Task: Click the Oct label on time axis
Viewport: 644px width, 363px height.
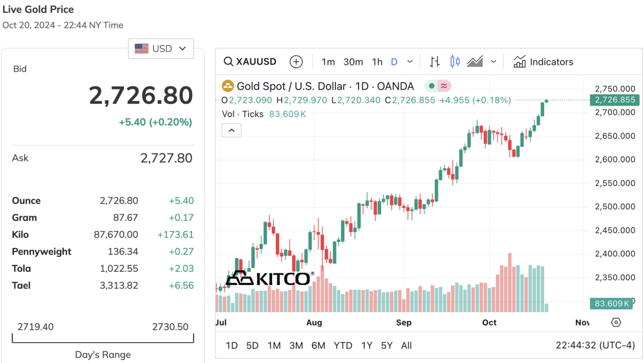Action: [489, 322]
